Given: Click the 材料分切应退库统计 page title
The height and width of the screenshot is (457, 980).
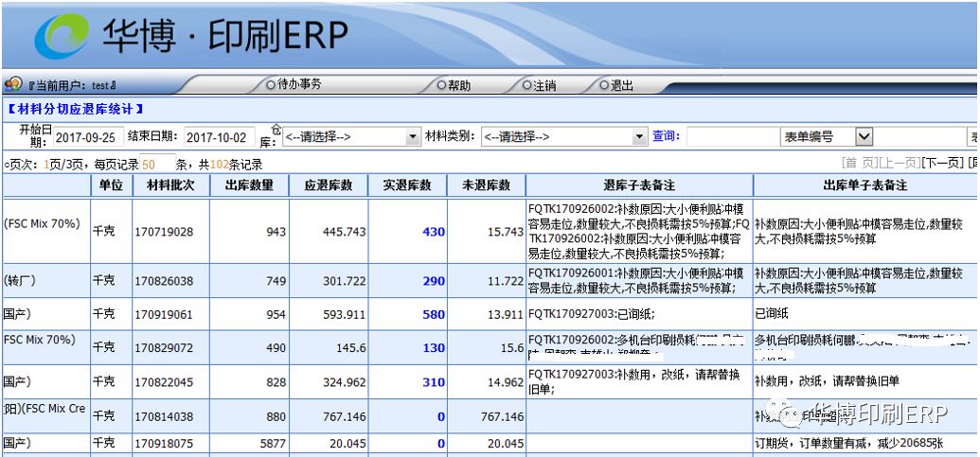Looking at the screenshot, I should (75, 109).
